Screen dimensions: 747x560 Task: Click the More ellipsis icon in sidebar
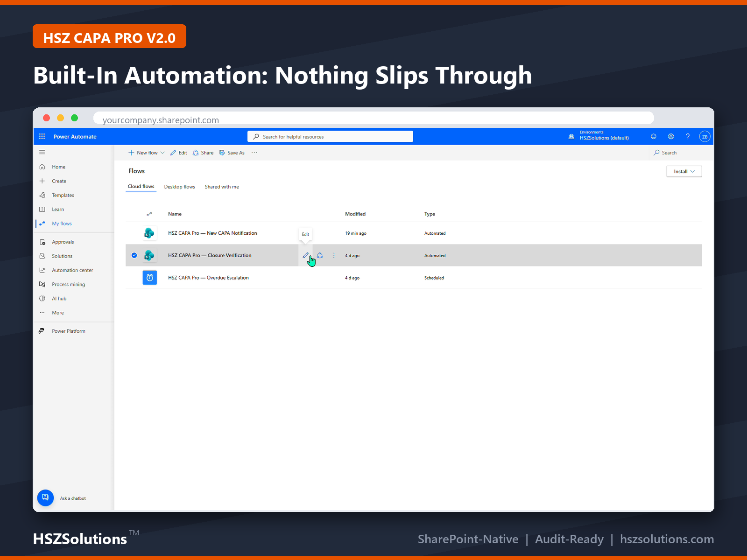click(x=42, y=313)
